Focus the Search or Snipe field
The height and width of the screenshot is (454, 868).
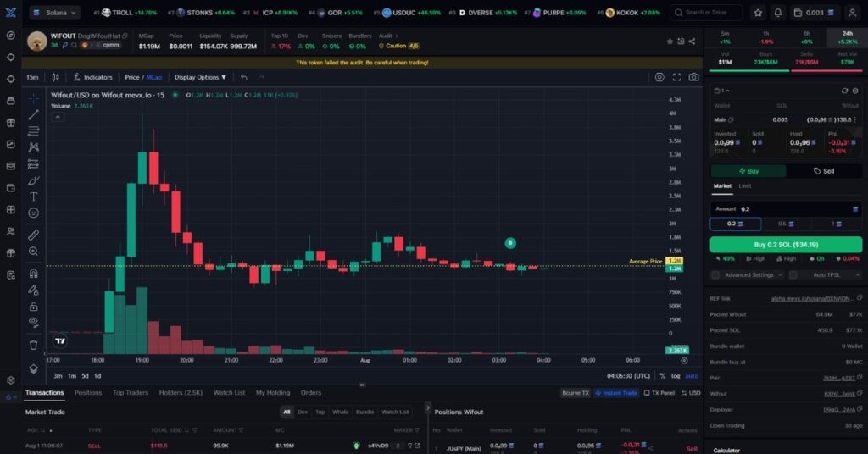(706, 12)
